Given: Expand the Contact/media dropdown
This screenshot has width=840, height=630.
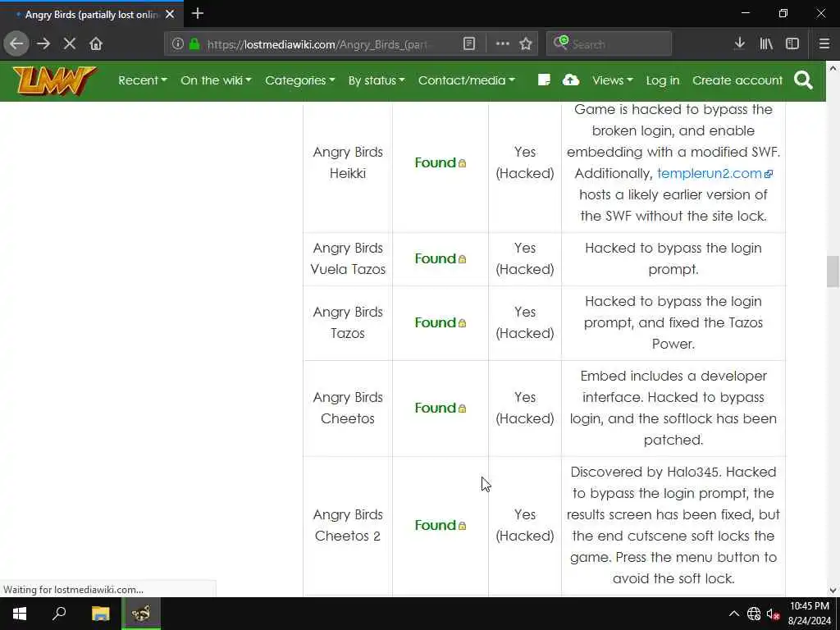Looking at the screenshot, I should [x=467, y=80].
